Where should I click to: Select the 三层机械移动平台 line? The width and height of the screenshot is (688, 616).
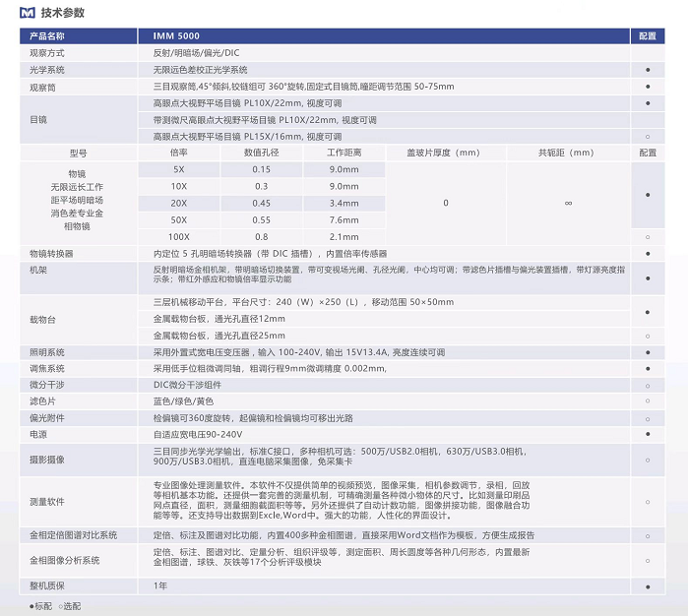(x=303, y=302)
